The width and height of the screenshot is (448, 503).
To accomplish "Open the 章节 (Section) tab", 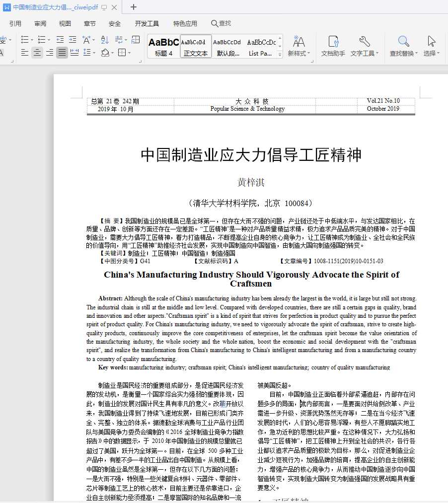I will (x=89, y=23).
